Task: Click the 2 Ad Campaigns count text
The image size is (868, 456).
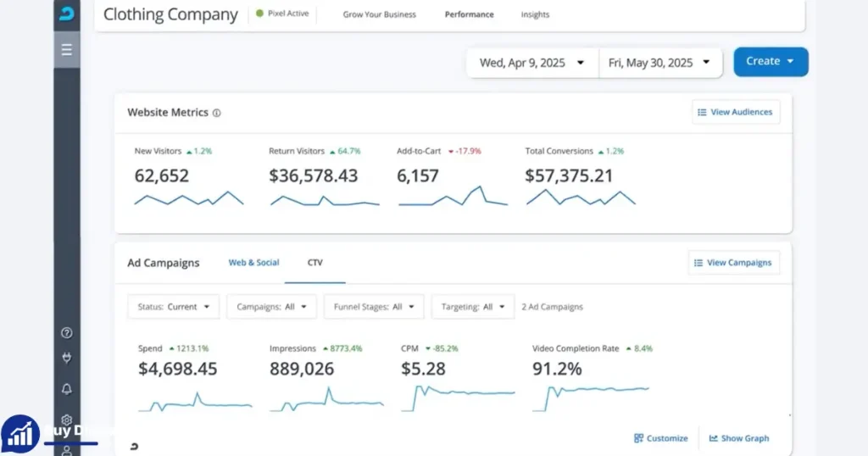Action: point(552,307)
